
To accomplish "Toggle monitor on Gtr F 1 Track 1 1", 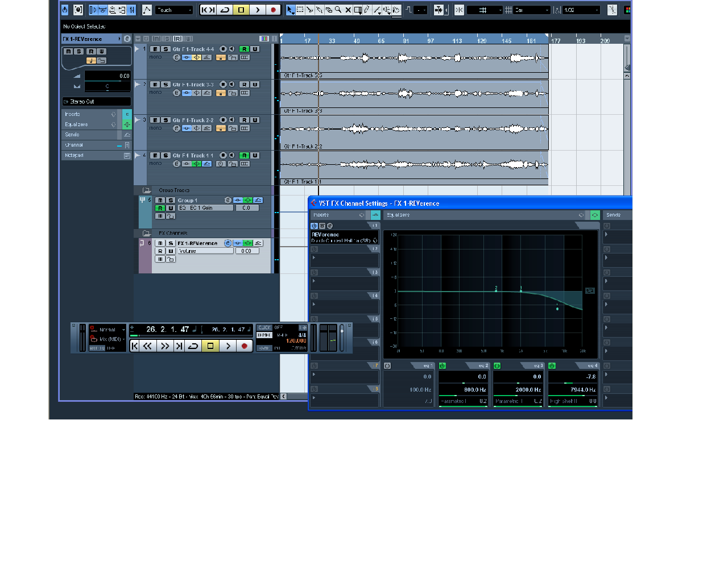I will tap(231, 155).
